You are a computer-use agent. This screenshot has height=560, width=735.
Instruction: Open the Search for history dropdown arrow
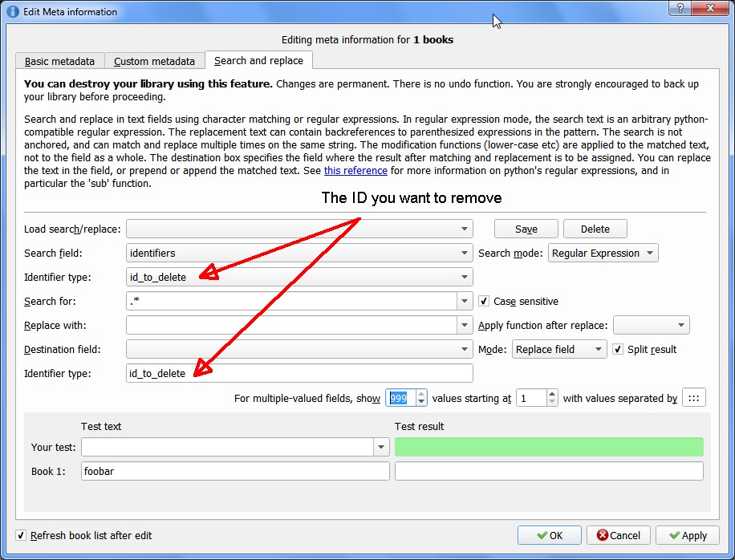tap(465, 301)
